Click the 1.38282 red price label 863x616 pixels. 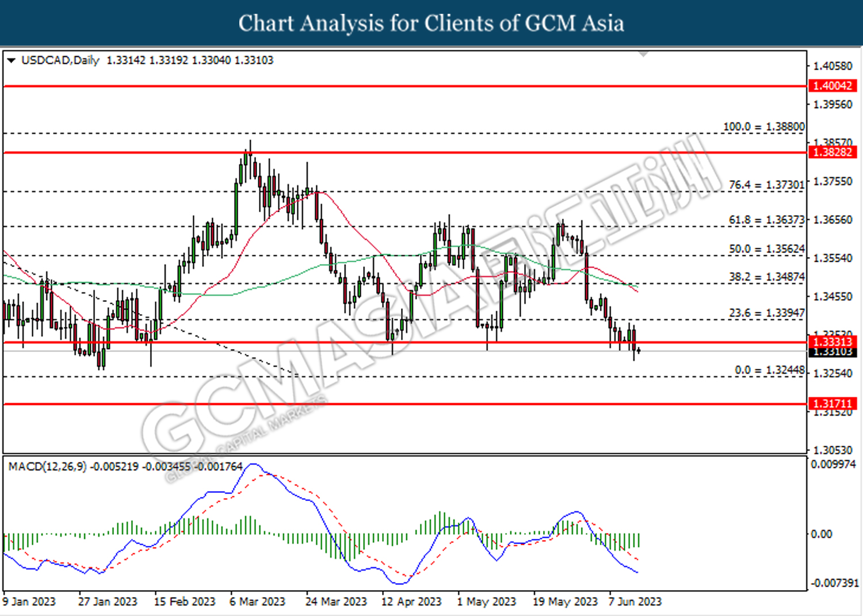pyautogui.click(x=833, y=152)
